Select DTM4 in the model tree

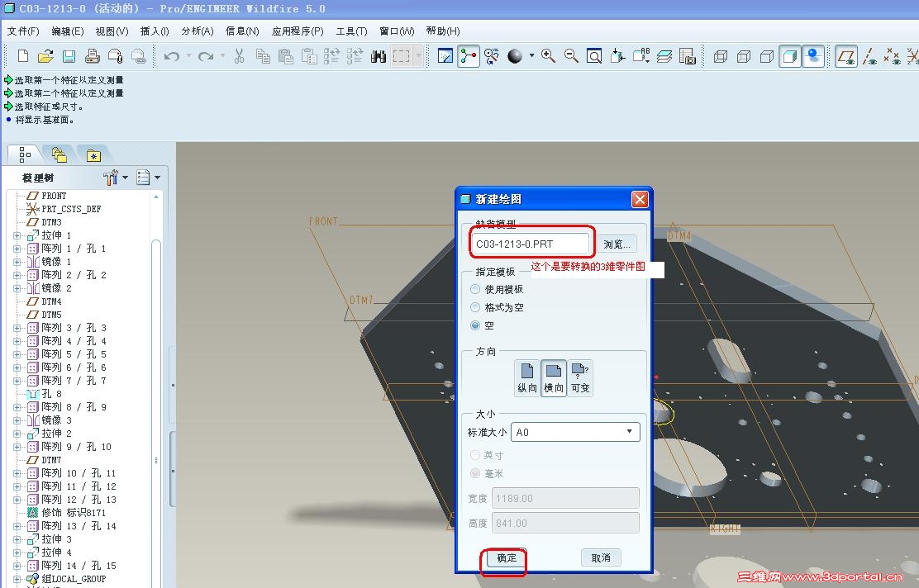click(51, 301)
